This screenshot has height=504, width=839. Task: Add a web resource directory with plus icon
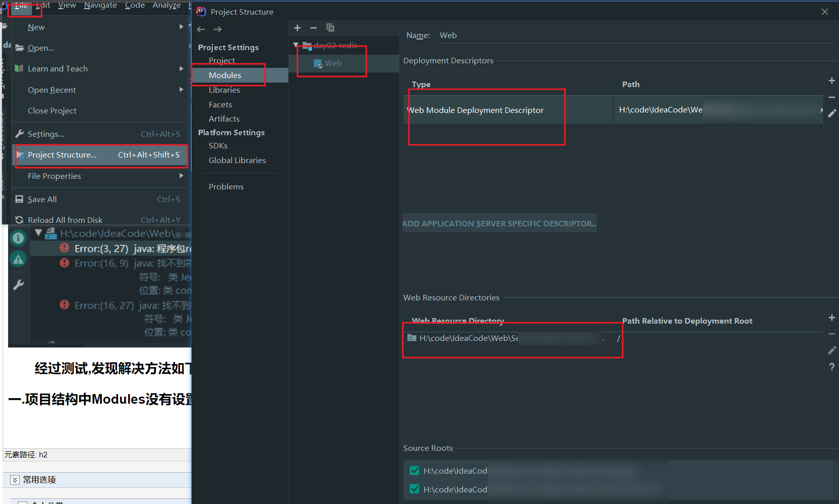pos(831,318)
